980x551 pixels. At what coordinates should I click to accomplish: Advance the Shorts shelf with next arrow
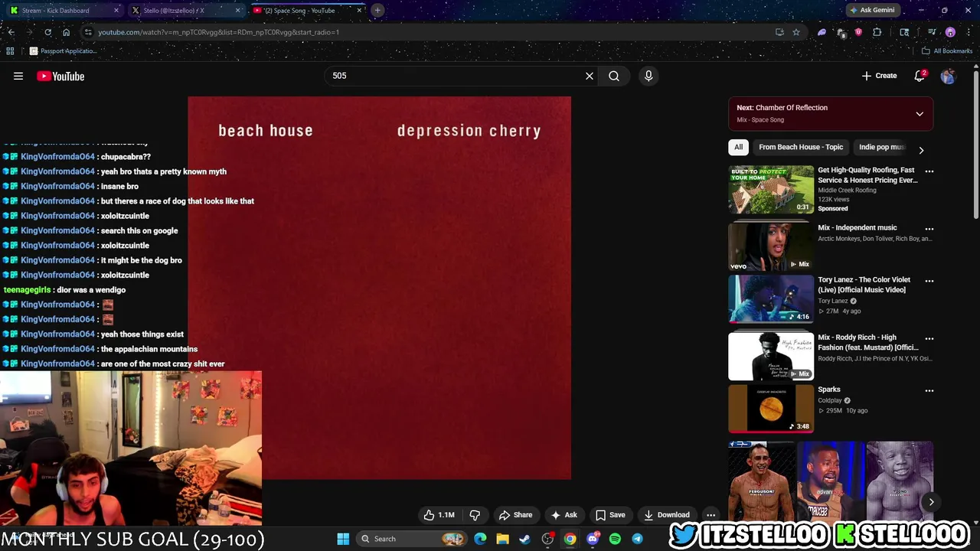pyautogui.click(x=931, y=502)
